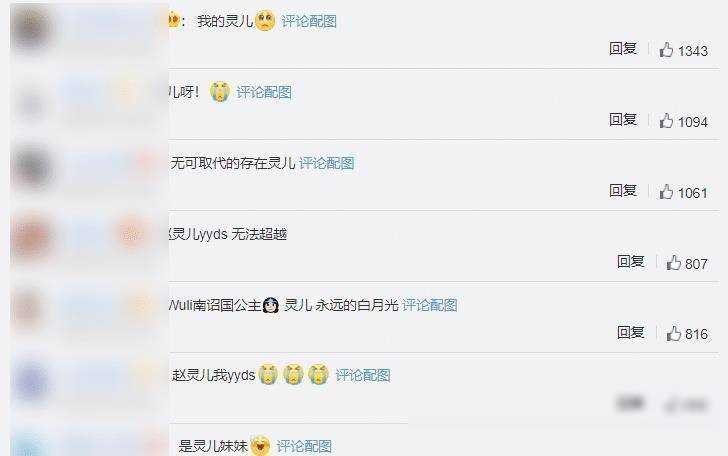Reply to the comment with 1343 likes

pos(623,48)
